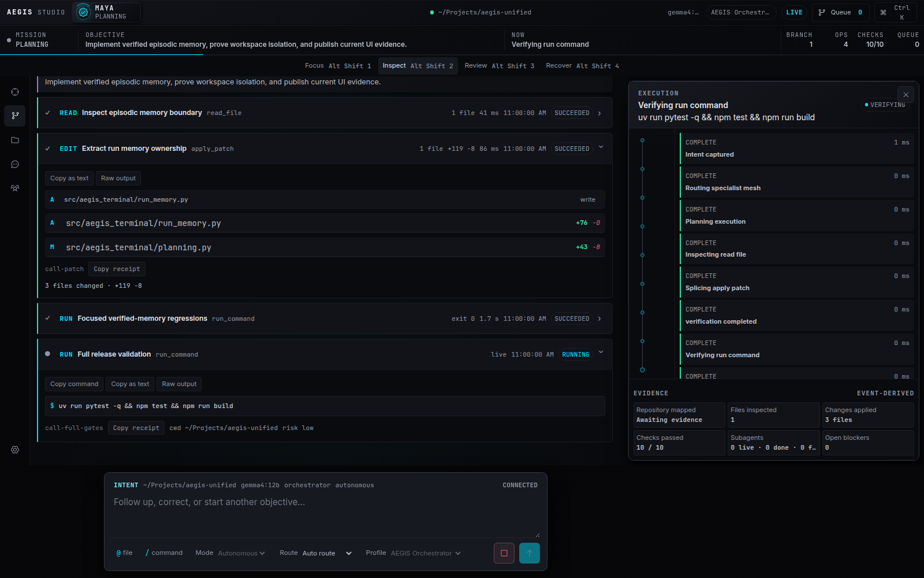Click Copy receipt next to call-full-gates

pos(136,428)
